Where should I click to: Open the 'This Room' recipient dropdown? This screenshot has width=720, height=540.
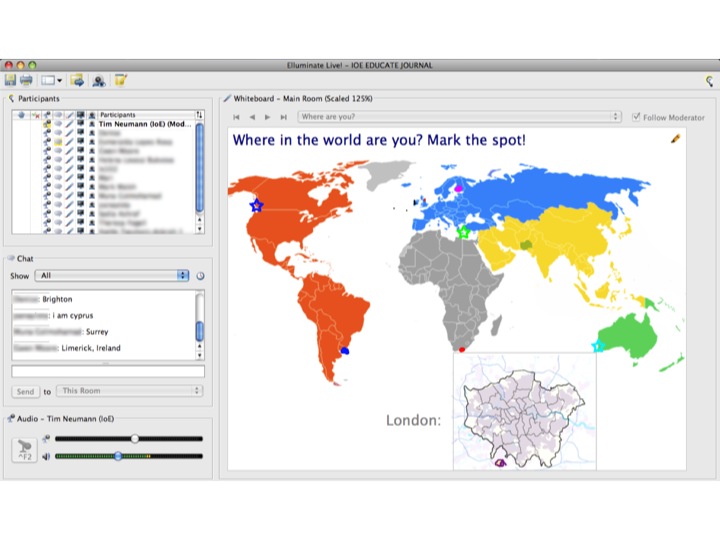point(129,391)
